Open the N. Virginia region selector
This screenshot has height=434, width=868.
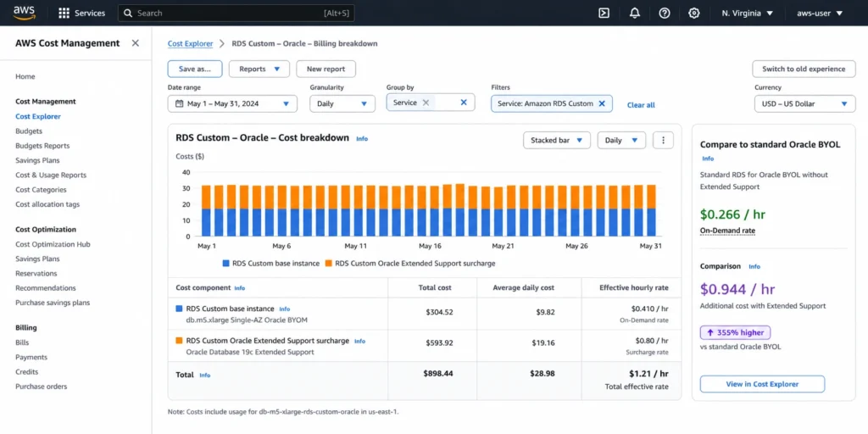[748, 14]
